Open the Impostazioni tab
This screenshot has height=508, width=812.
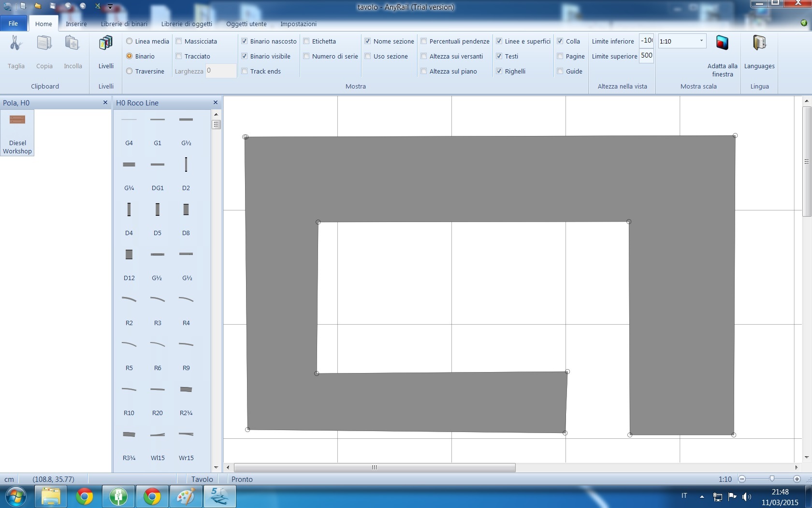click(299, 24)
